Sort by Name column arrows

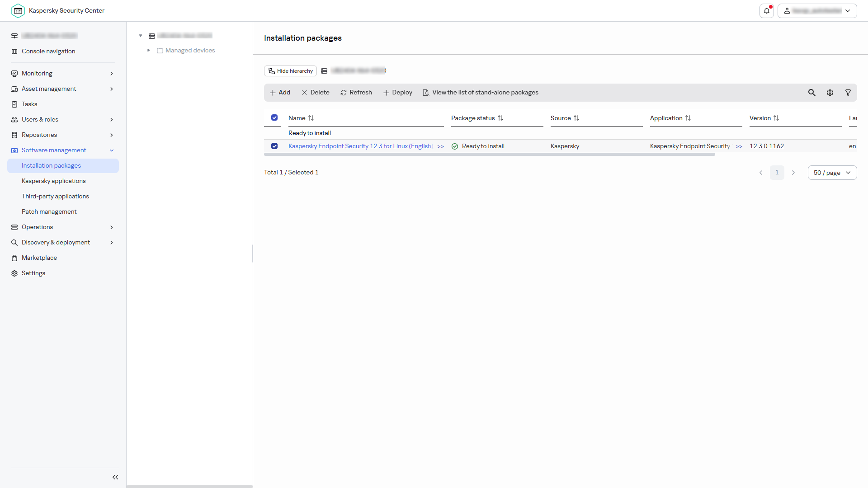(x=311, y=118)
